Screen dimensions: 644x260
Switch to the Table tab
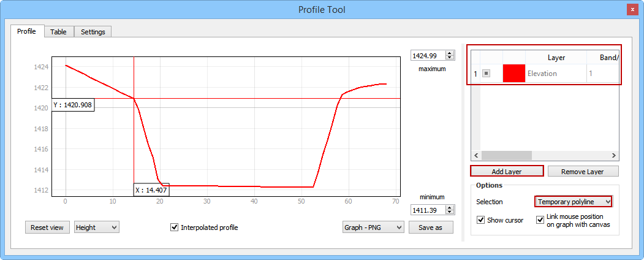coord(59,32)
